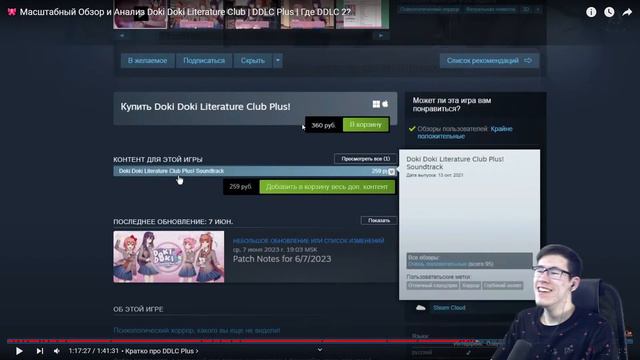Play the video

[x=19, y=351]
